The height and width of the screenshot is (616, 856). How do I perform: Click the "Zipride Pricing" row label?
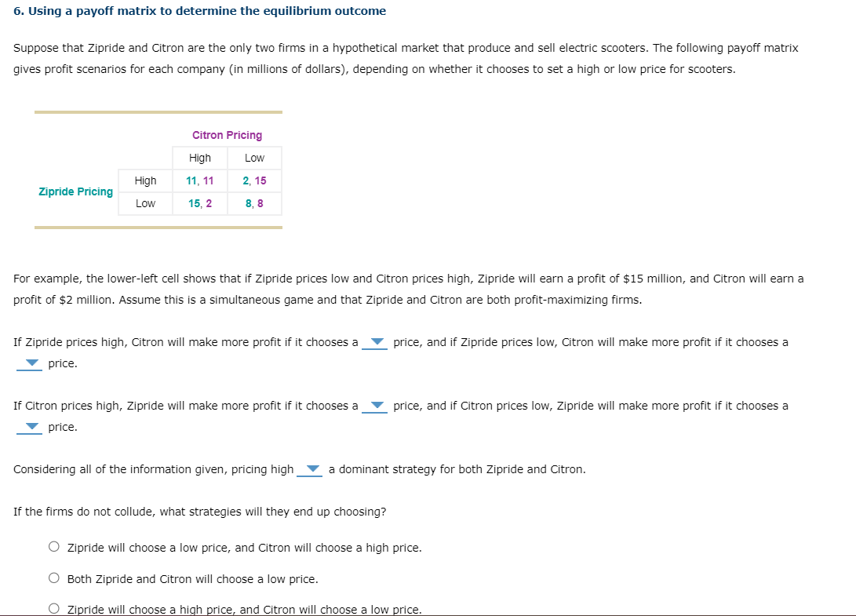75,191
